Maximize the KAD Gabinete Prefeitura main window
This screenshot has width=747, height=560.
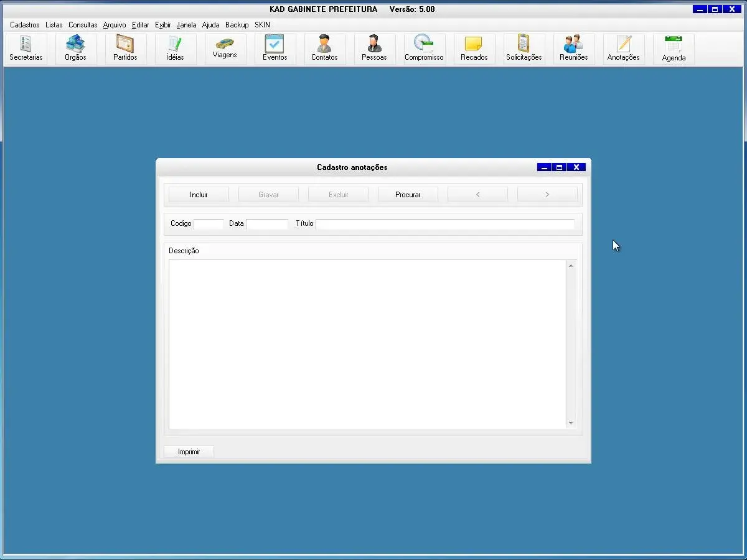click(715, 9)
